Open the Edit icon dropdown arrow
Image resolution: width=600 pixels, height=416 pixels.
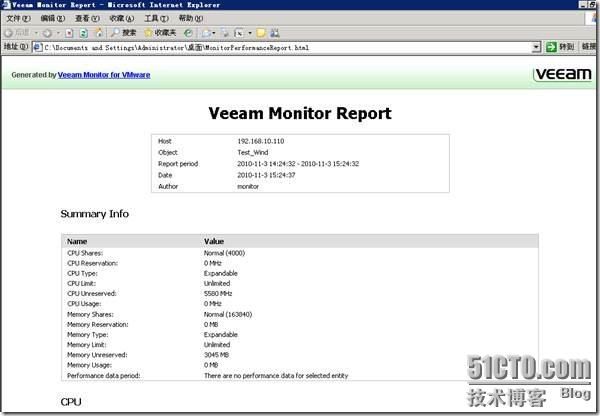[x=250, y=33]
